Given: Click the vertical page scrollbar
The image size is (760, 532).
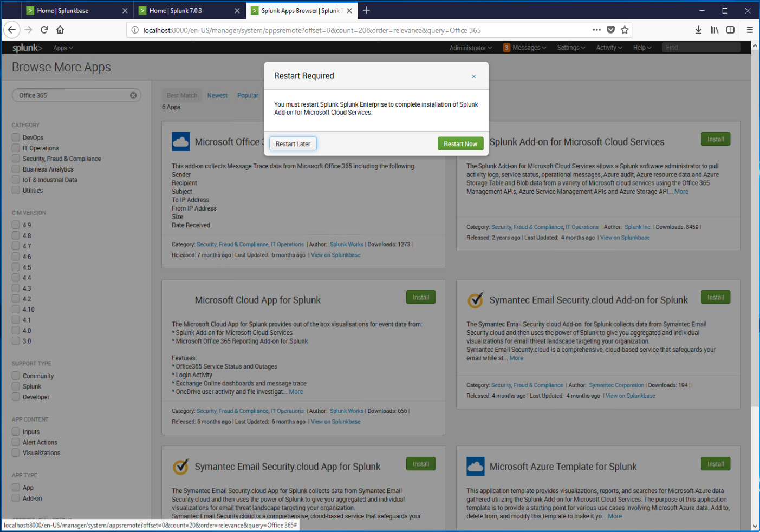Looking at the screenshot, I should tap(755, 244).
